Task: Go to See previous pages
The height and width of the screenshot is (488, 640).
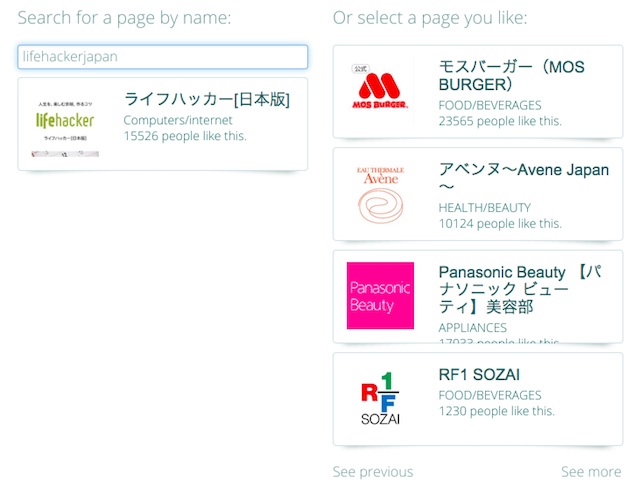Action: pos(373,472)
